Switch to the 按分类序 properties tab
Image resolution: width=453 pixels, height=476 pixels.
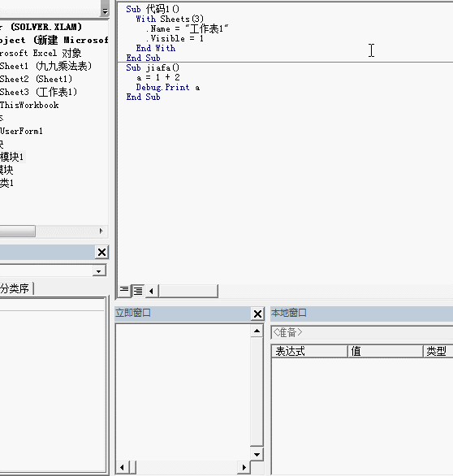(15, 288)
